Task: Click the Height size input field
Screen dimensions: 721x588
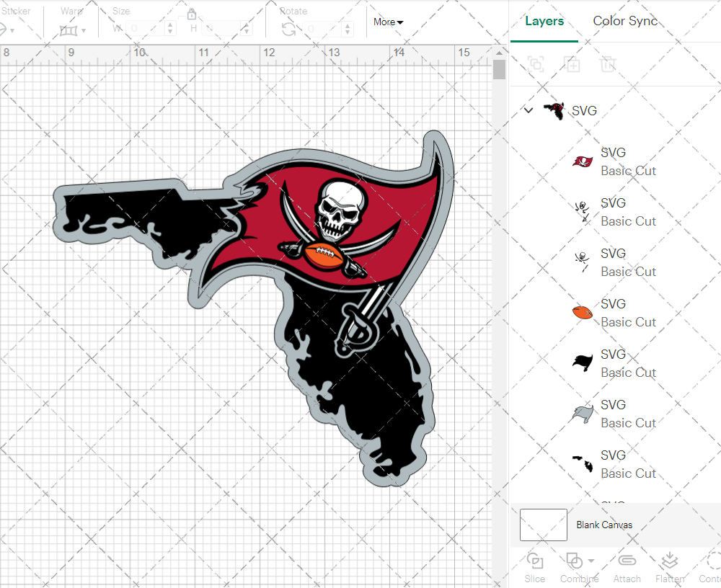Action: point(221,29)
